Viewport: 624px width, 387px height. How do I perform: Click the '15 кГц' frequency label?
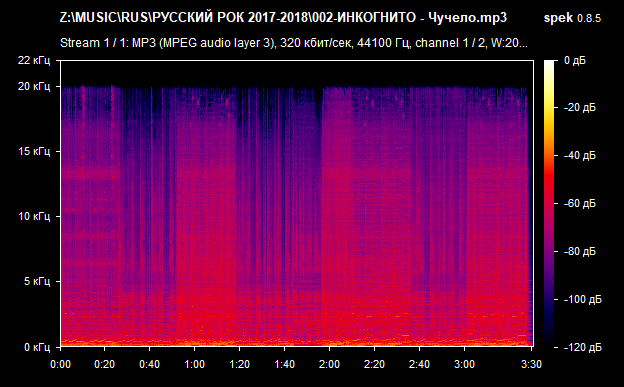pos(34,151)
